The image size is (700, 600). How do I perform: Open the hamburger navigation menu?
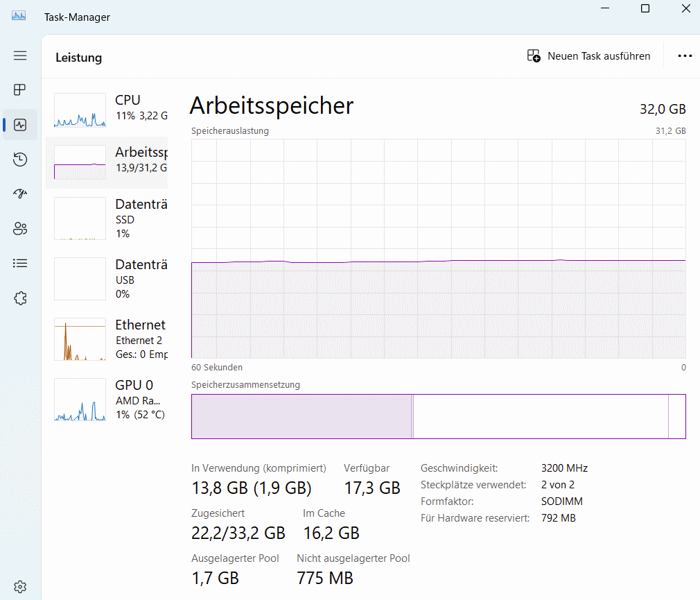point(20,55)
